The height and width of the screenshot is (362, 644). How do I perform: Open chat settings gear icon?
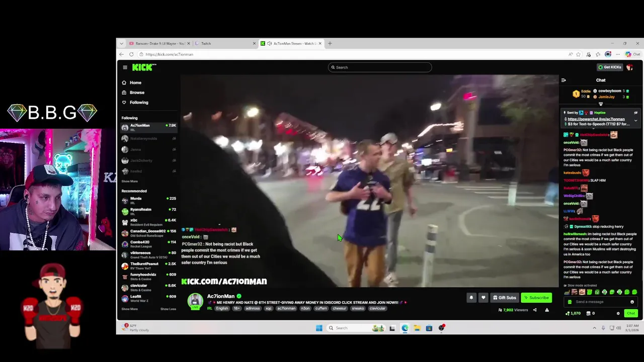coord(618,313)
